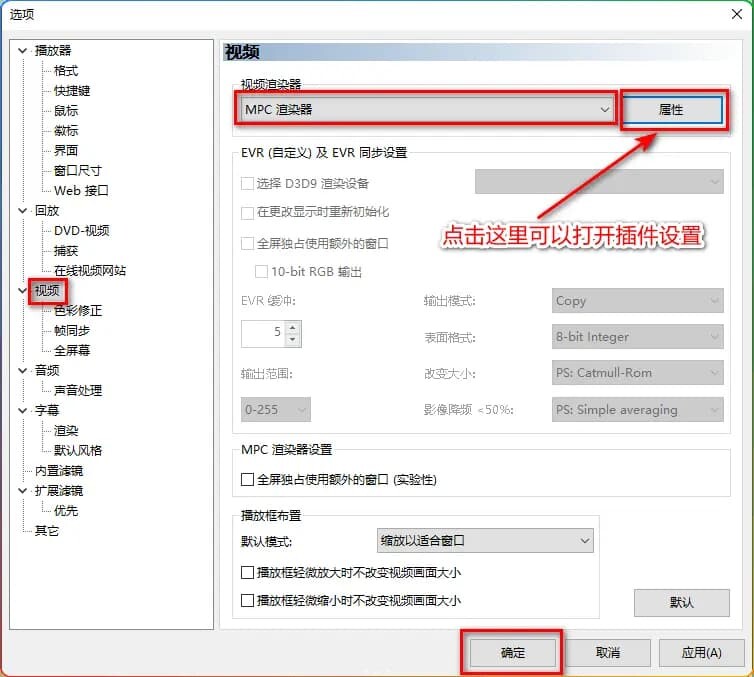Check 播放框轻微放大时不改变视频画面大小
The width and height of the screenshot is (754, 677).
point(248,573)
